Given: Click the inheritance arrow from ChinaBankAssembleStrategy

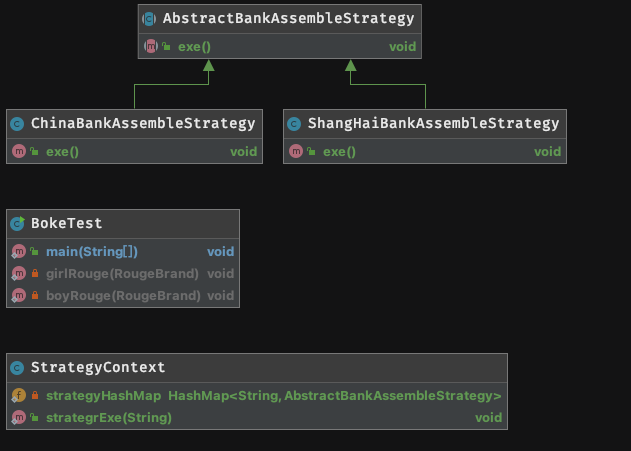Looking at the screenshot, I should [x=173, y=84].
